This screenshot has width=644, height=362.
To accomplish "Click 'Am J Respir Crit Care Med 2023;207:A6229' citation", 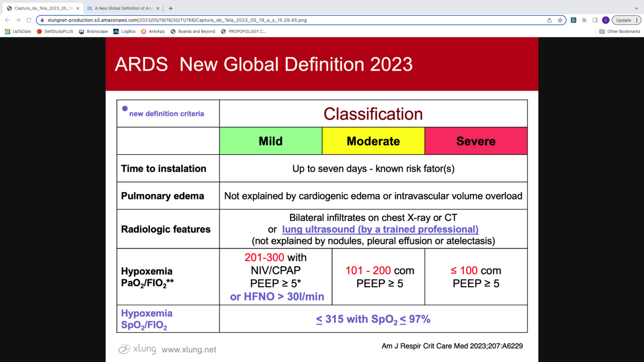I will (x=452, y=346).
